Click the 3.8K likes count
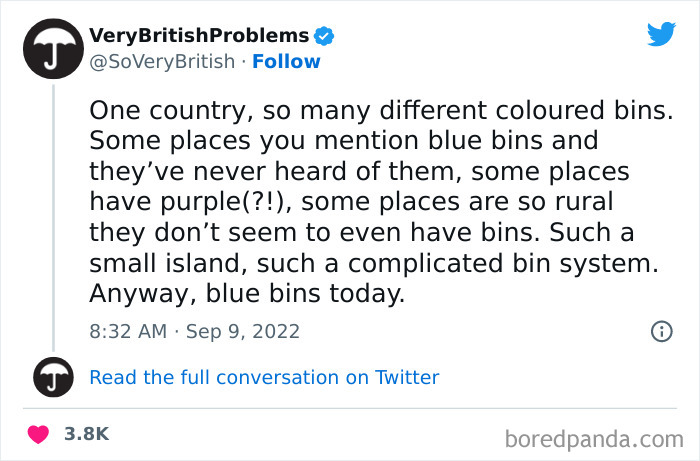The height and width of the screenshot is (461, 700). coord(87,434)
